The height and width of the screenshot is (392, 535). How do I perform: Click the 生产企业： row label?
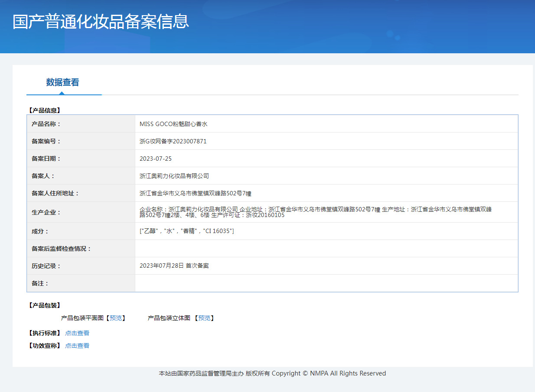tap(46, 212)
